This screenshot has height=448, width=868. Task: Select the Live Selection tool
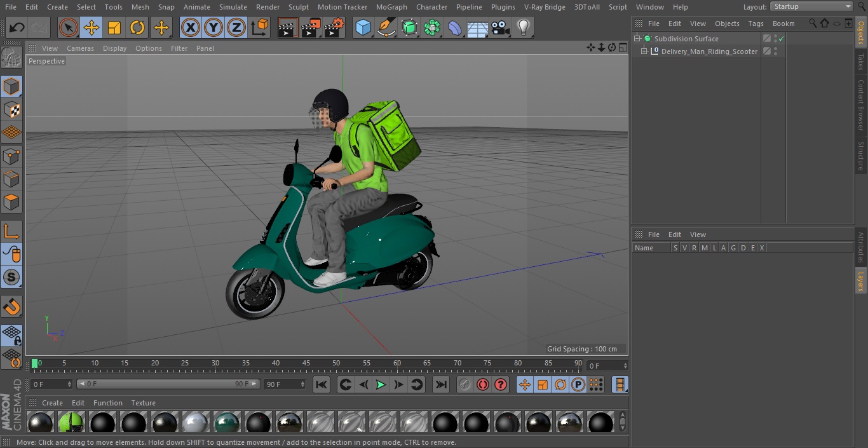pyautogui.click(x=68, y=27)
